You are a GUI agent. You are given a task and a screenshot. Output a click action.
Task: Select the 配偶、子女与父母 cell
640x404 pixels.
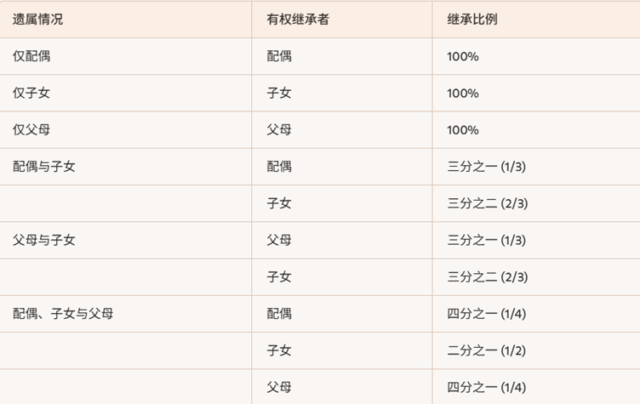pos(62,314)
